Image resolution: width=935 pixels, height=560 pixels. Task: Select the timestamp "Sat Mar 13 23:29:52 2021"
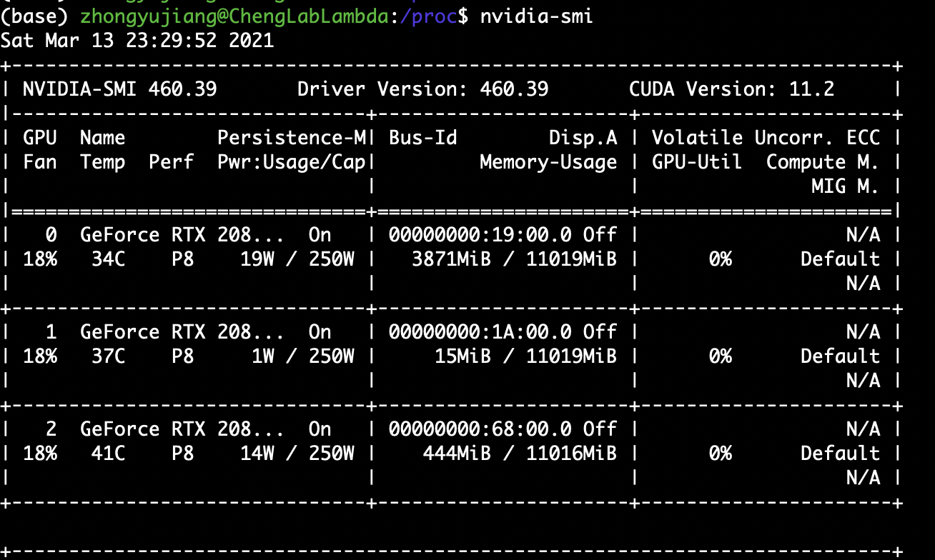[137, 39]
